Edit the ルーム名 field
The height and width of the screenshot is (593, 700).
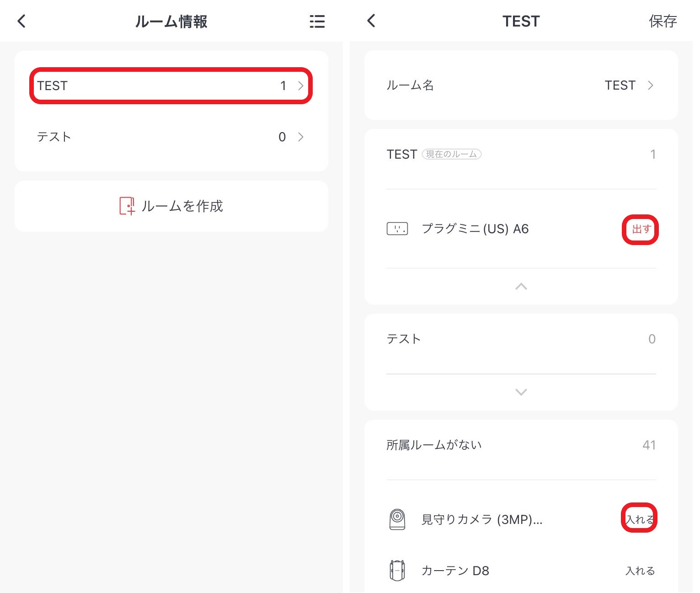[521, 85]
